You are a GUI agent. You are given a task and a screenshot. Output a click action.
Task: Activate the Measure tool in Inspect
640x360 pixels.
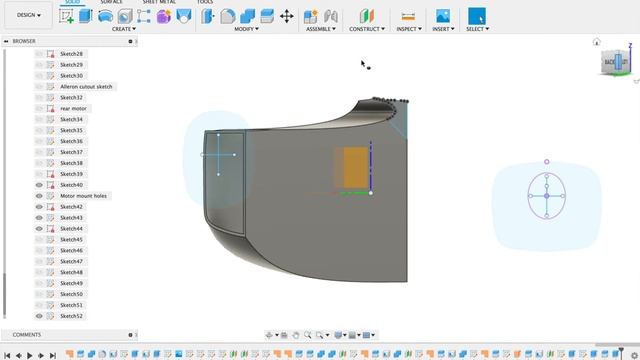(408, 16)
